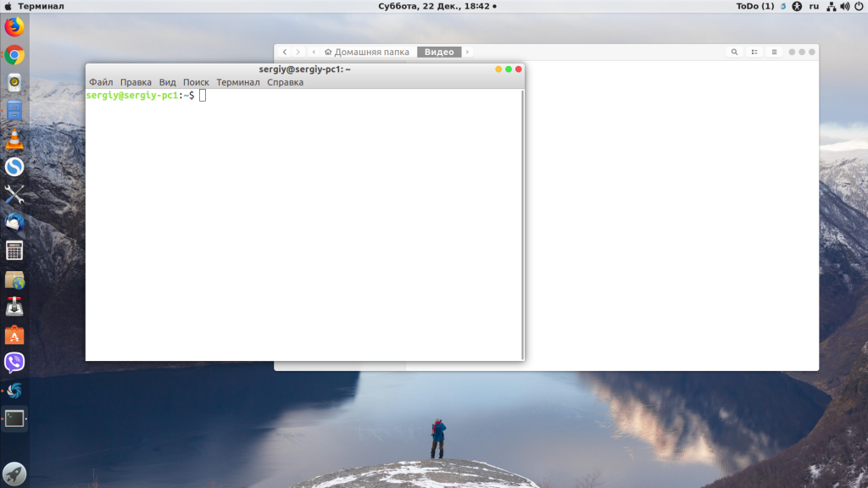Click the Видео path bar button
Screen dimensions: 868x488
click(x=439, y=53)
